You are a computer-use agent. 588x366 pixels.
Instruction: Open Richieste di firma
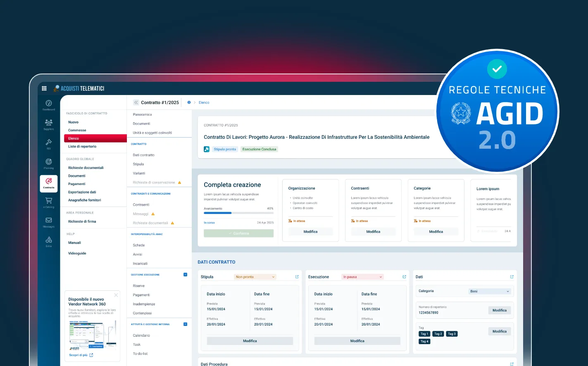point(82,221)
